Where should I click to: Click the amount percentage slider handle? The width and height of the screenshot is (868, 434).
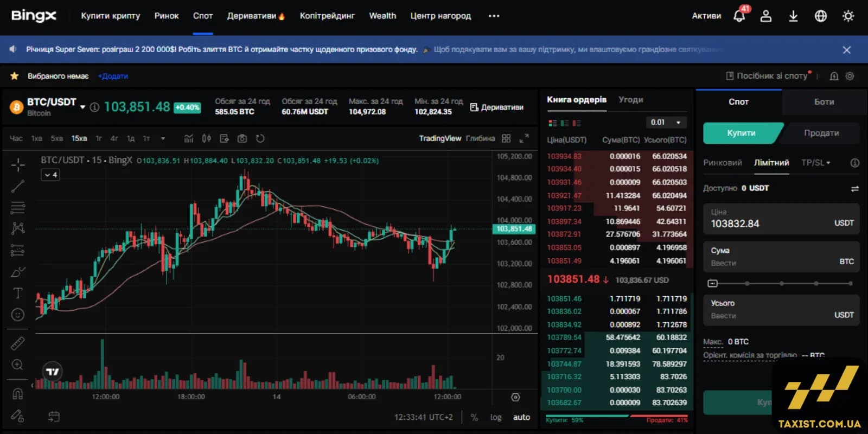[712, 283]
